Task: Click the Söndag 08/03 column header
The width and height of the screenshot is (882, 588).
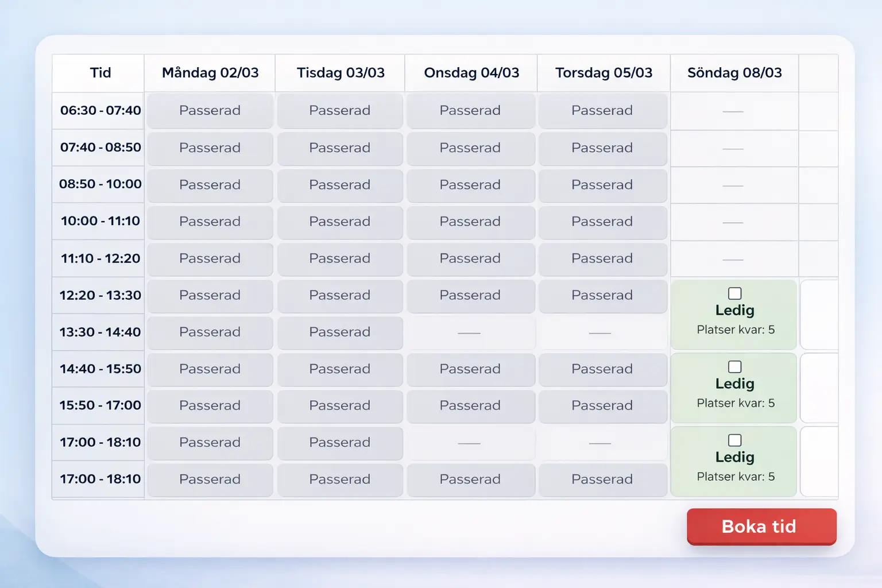Action: 734,73
